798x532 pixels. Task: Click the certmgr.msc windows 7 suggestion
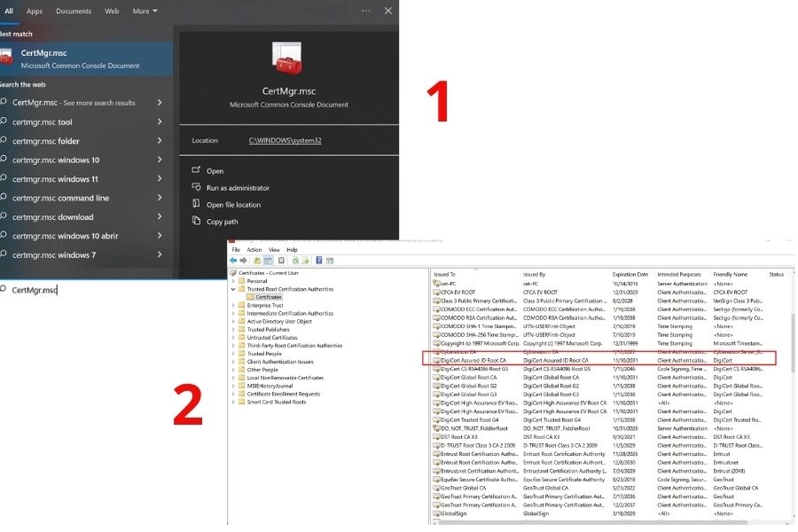(x=54, y=255)
